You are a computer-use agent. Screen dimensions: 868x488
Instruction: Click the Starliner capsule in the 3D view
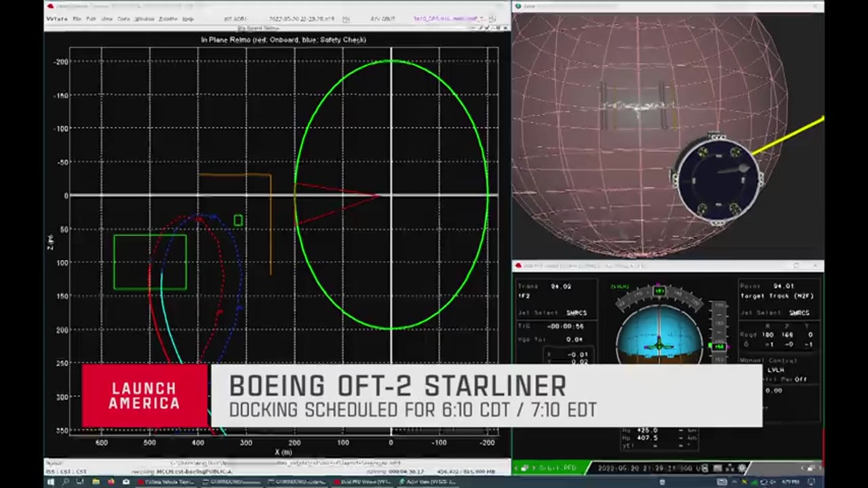pyautogui.click(x=718, y=179)
